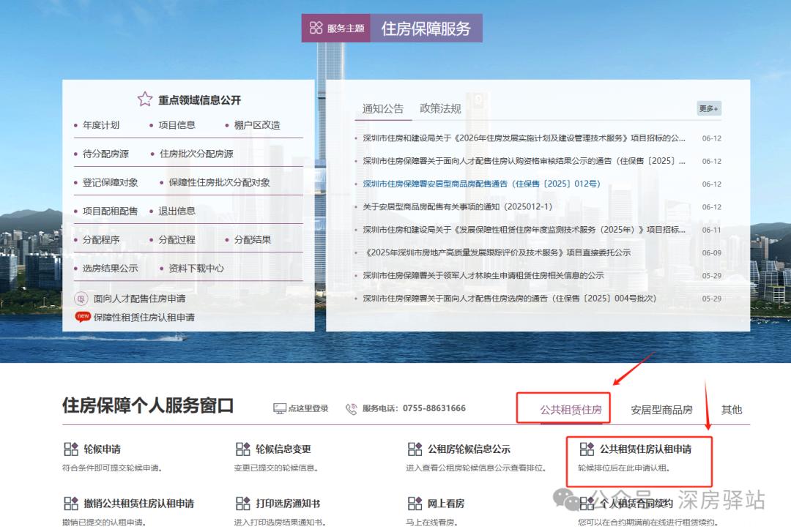Viewport: 791px width, 532px height.
Task: Select the 轮候信息变更 icon
Action: coord(242,449)
